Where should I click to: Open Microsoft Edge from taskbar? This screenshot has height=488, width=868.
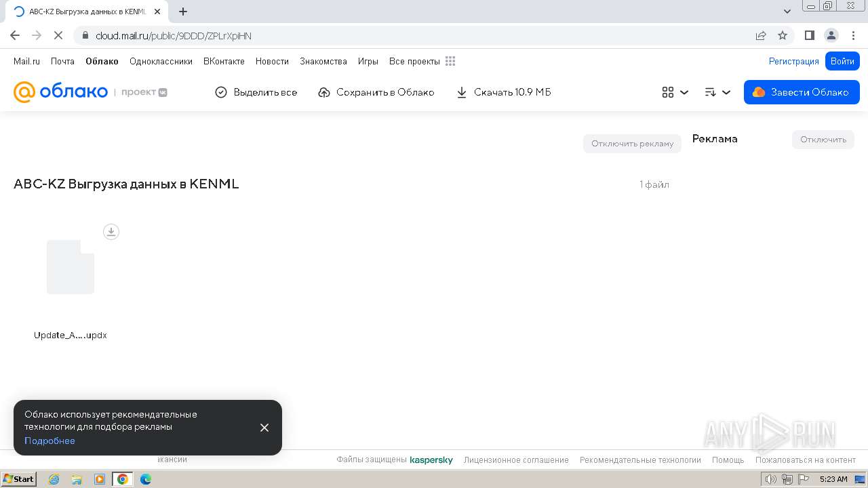click(x=146, y=479)
